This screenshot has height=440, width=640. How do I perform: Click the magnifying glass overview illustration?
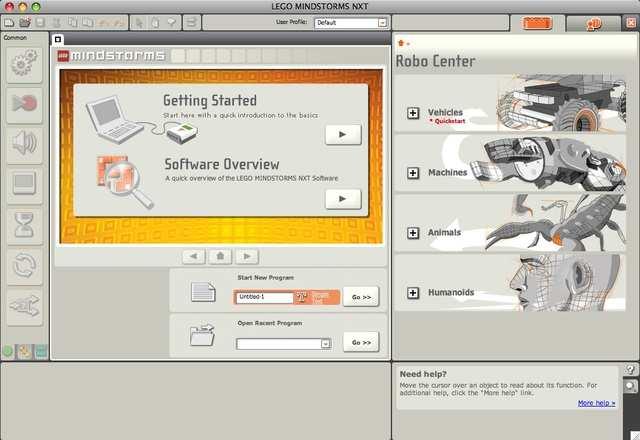point(125,182)
